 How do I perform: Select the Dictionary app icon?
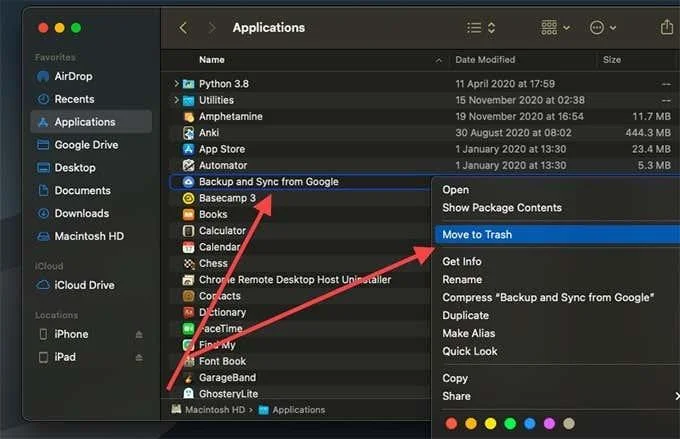tap(188, 312)
